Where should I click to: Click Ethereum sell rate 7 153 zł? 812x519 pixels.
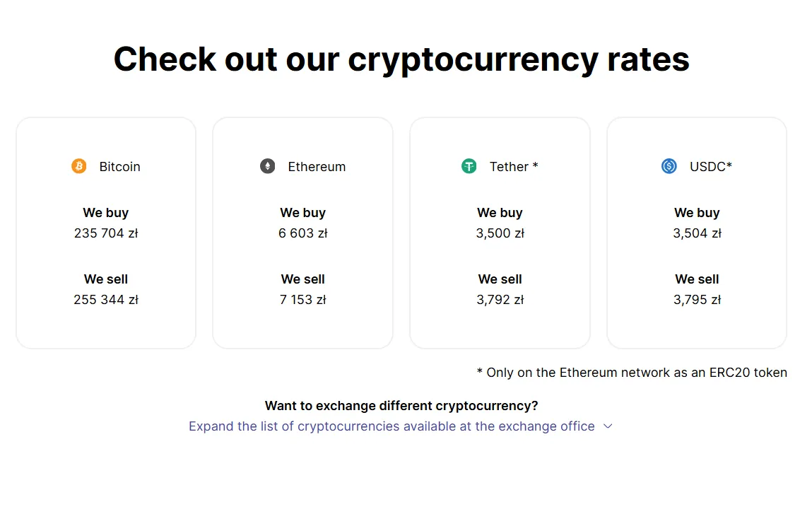pos(303,299)
